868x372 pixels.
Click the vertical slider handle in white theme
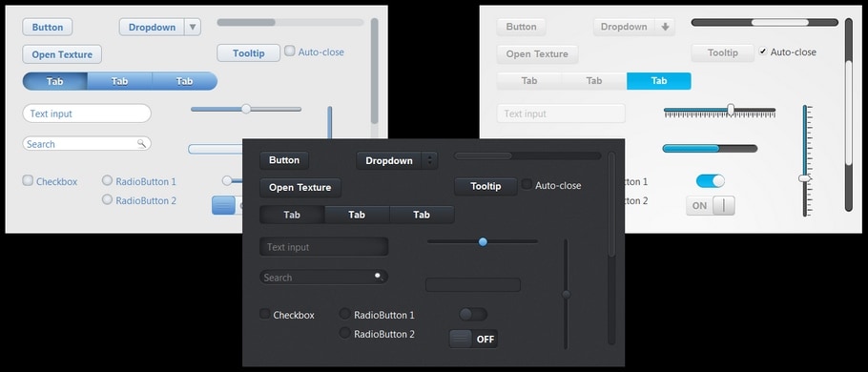click(804, 178)
